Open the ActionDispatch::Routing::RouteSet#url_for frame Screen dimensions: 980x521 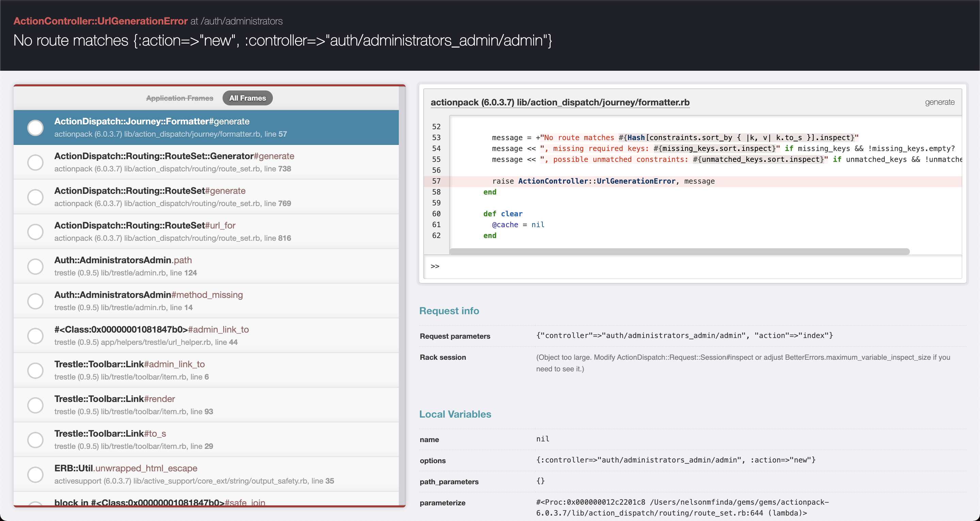pyautogui.click(x=145, y=225)
